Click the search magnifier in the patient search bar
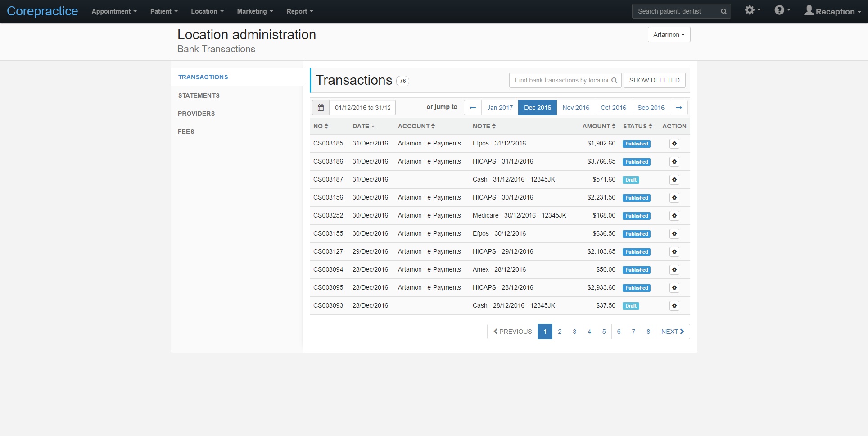868x436 pixels. click(723, 11)
